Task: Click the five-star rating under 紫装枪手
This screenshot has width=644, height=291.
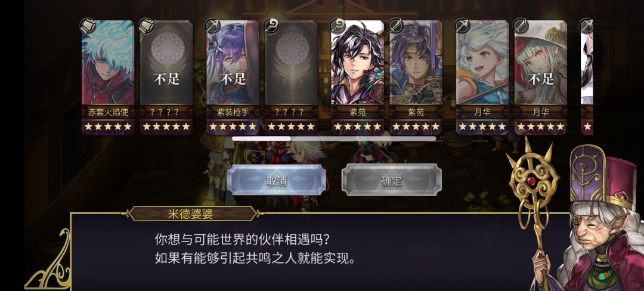Action: [233, 126]
